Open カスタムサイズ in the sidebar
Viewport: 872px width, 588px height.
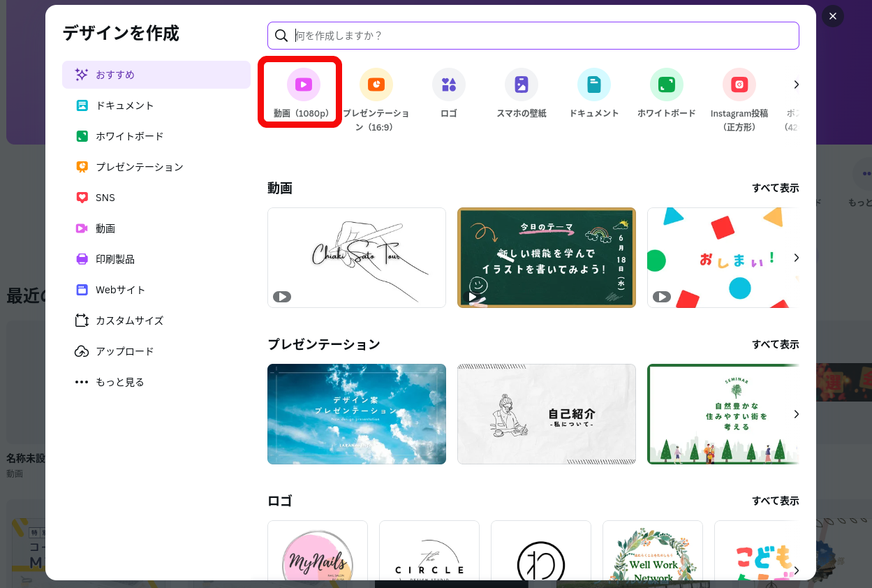129,321
